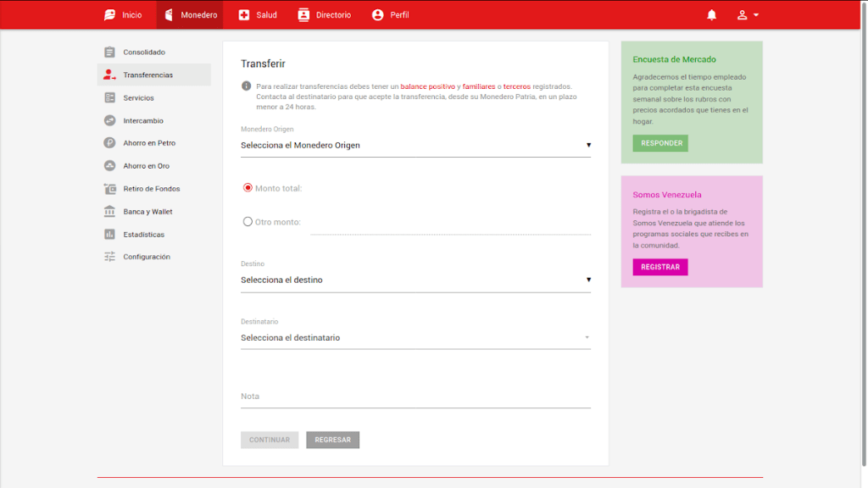
Task: Click the Banca y Wallet bank icon
Action: 109,212
